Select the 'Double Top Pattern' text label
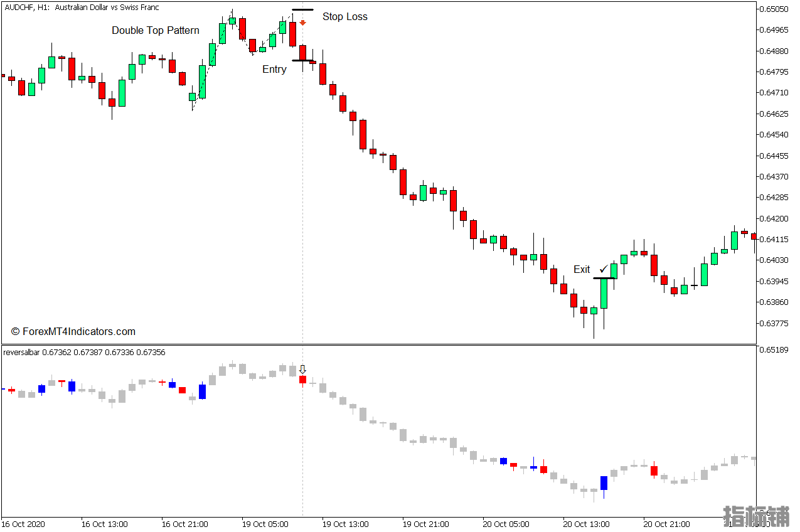Screen dimensions: 800x532 pos(156,30)
